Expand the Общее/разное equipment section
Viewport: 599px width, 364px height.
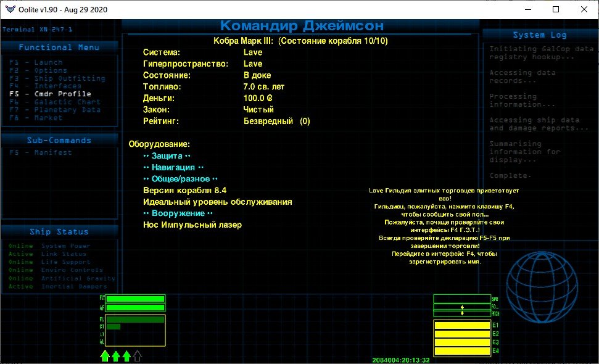pyautogui.click(x=180, y=179)
